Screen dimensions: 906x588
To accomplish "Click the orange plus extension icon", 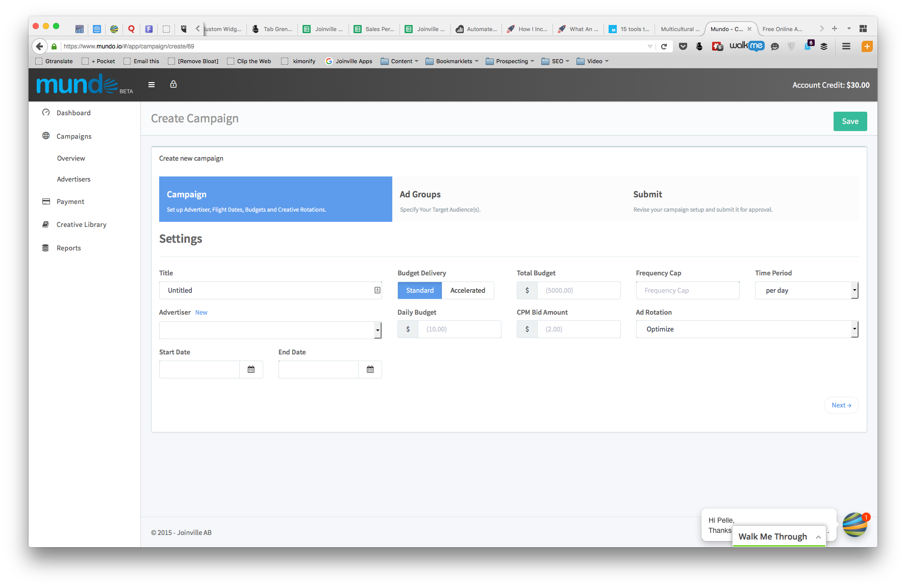I will coord(867,46).
